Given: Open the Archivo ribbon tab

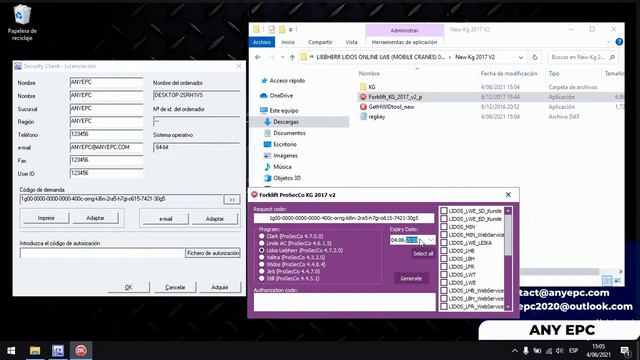Looking at the screenshot, I should 262,42.
